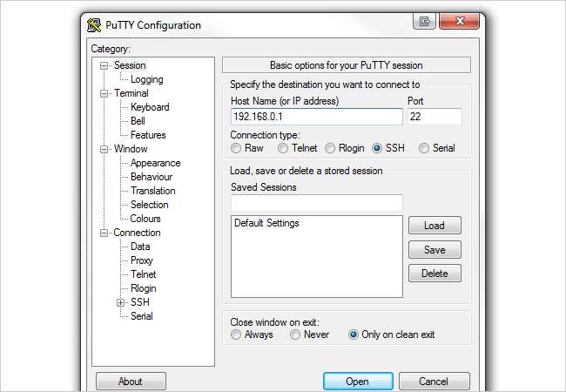Select the Raw connection type
The image size is (566, 392).
(235, 148)
